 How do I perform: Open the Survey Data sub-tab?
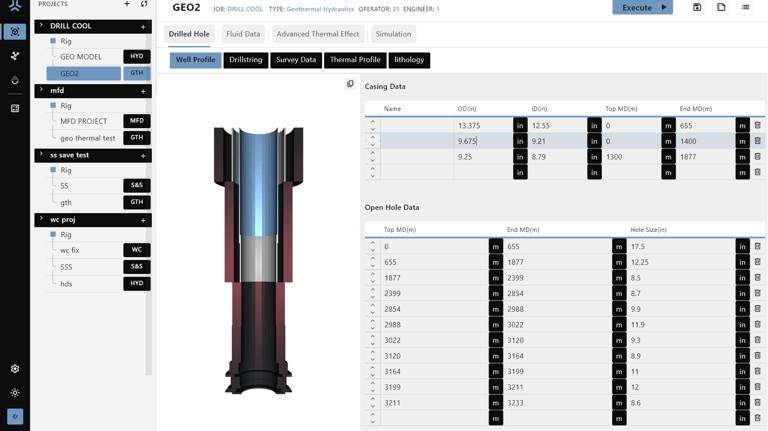pos(296,60)
